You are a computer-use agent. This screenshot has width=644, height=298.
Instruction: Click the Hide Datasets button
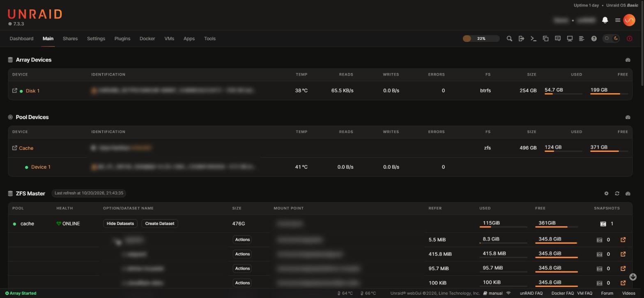[x=120, y=224]
